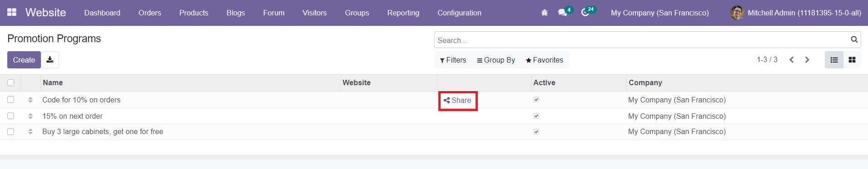Screen dimensions: 868x169
Task: Switch to kanban view icon
Action: pos(852,60)
